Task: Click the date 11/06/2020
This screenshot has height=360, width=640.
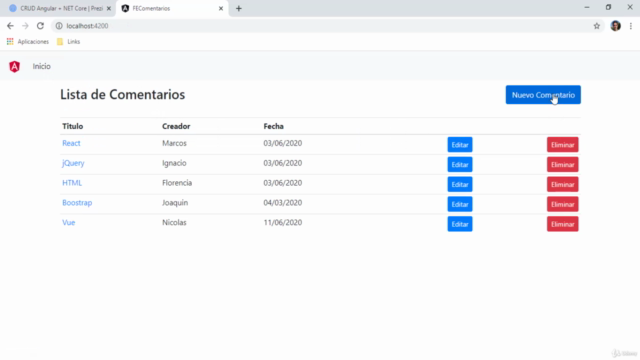Action: click(x=282, y=222)
